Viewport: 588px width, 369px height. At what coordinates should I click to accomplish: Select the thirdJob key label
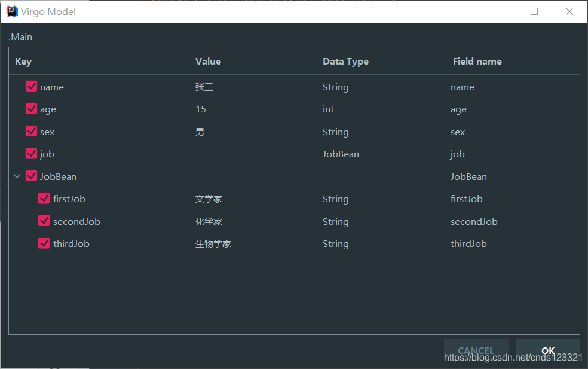71,243
